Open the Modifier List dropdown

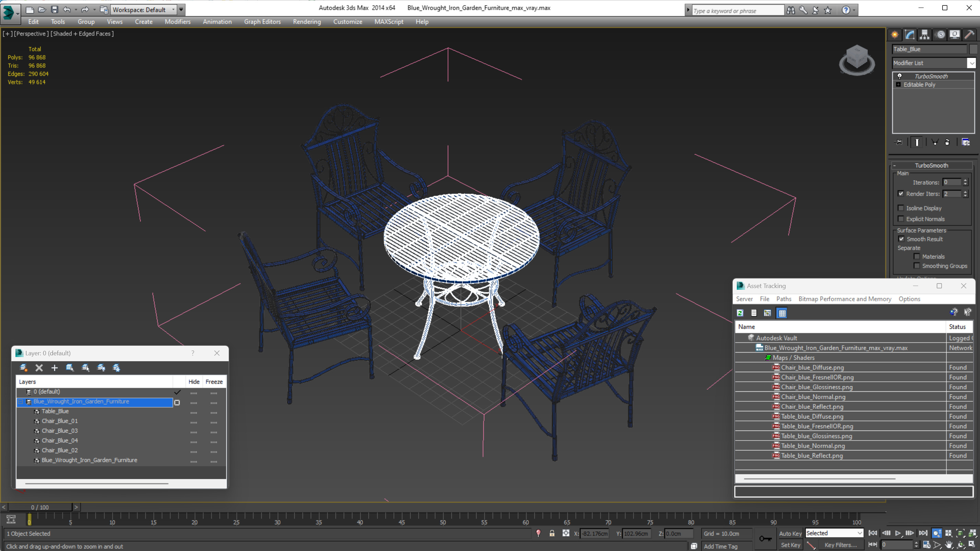(971, 63)
